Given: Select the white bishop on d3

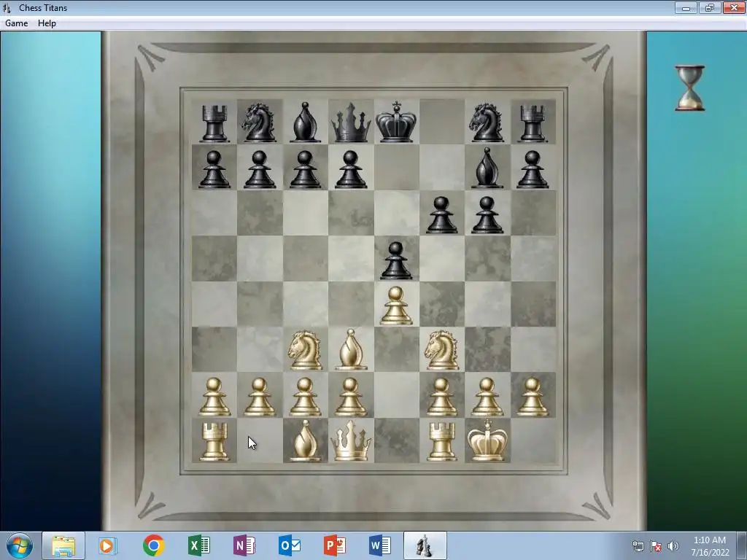Looking at the screenshot, I should [x=351, y=349].
